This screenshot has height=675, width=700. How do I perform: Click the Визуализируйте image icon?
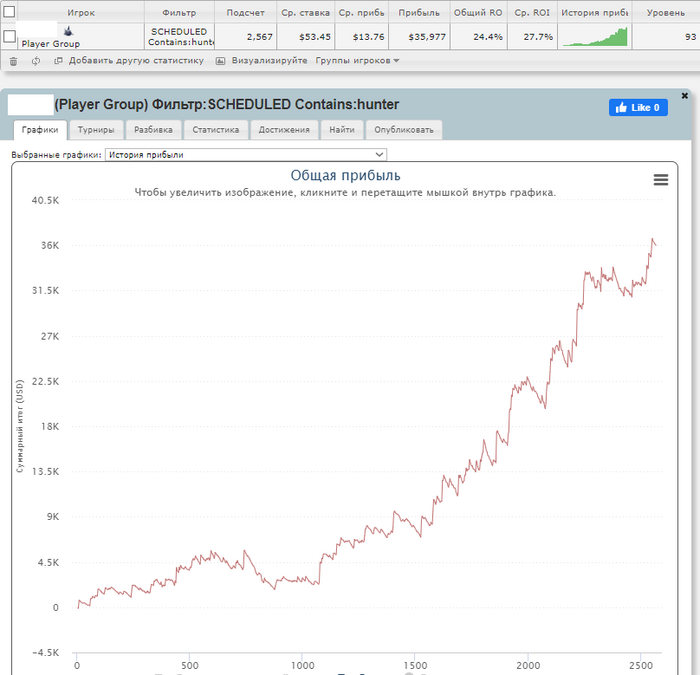coord(220,61)
